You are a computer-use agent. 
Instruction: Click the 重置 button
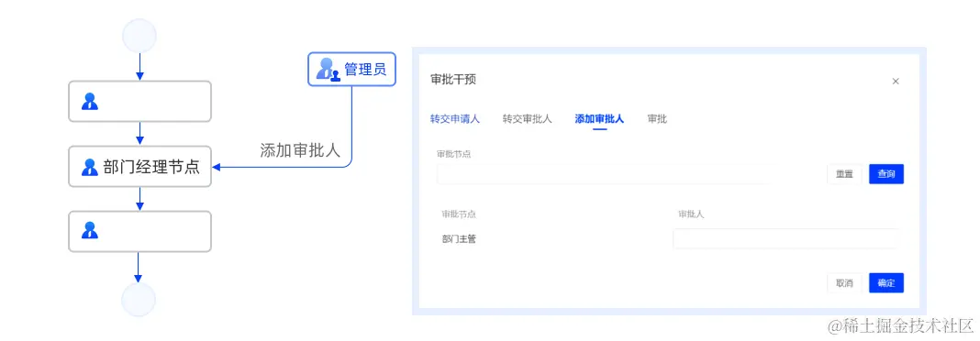[x=844, y=174]
